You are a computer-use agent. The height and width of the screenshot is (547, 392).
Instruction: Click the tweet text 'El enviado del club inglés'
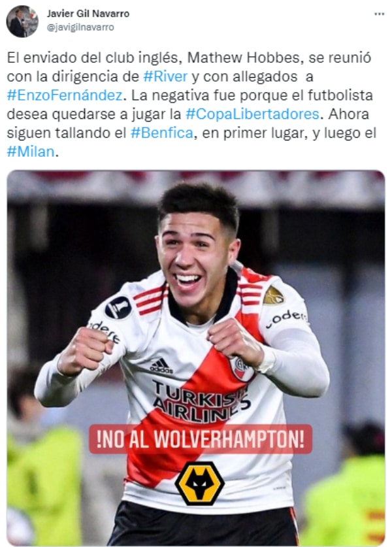(x=94, y=58)
